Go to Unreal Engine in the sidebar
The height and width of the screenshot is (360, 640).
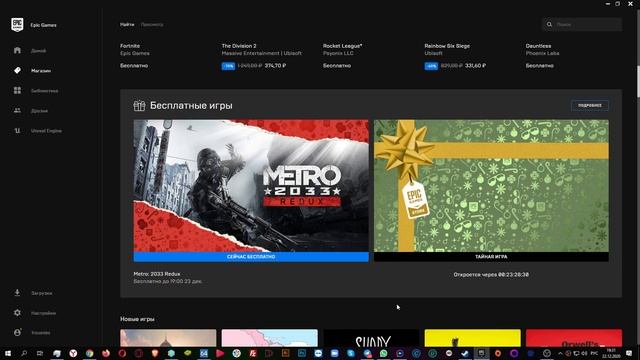(46, 131)
